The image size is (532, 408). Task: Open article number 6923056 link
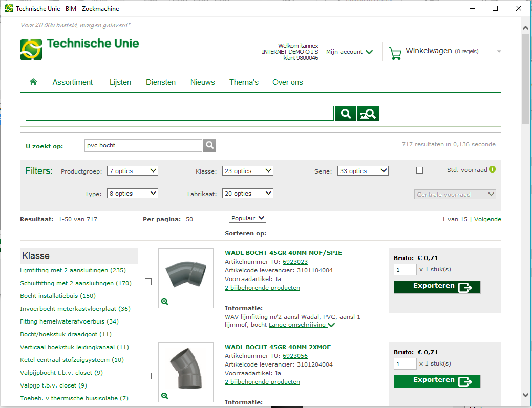[x=295, y=356]
